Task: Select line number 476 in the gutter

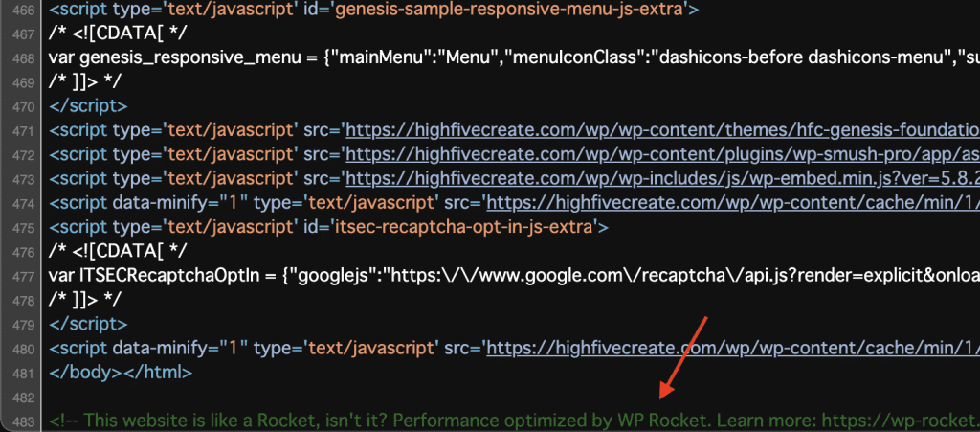Action: coord(23,252)
